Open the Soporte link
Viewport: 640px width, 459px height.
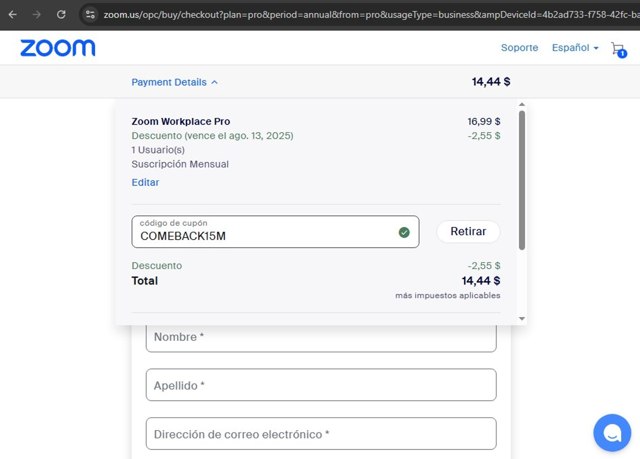coord(519,48)
